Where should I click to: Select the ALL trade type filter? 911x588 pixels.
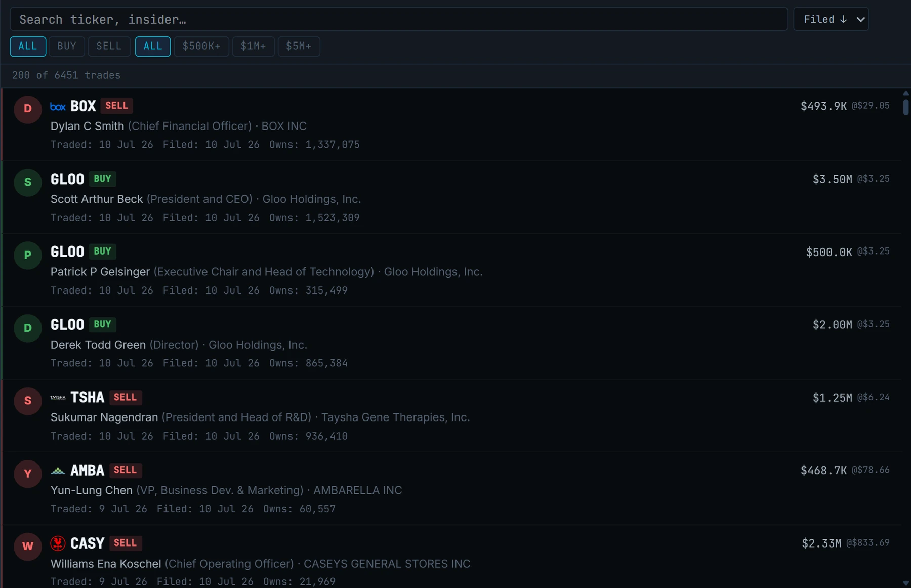28,46
